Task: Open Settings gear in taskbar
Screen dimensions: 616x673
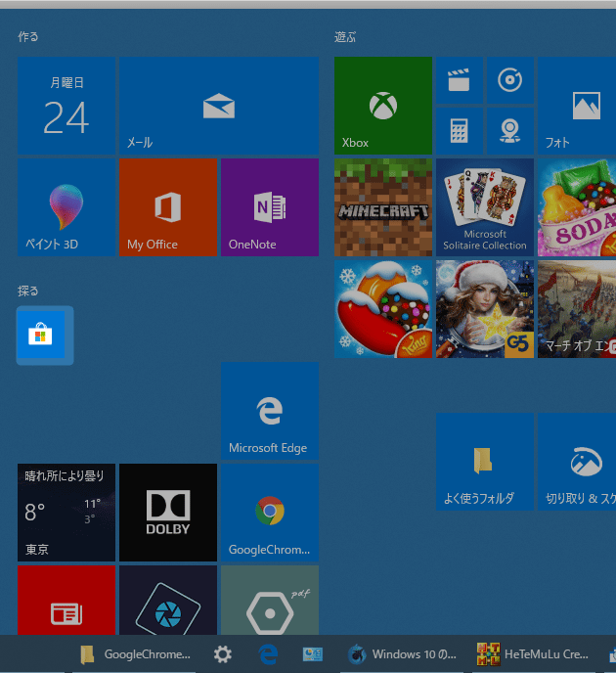Action: pyautogui.click(x=223, y=654)
